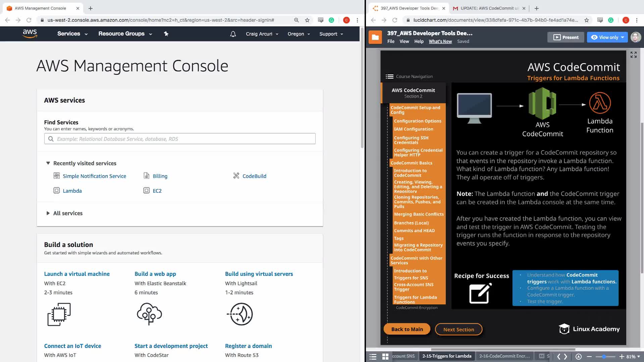Screen dimensions: 644x362
Task: Click the Course Navigation list icon
Action: click(x=389, y=76)
